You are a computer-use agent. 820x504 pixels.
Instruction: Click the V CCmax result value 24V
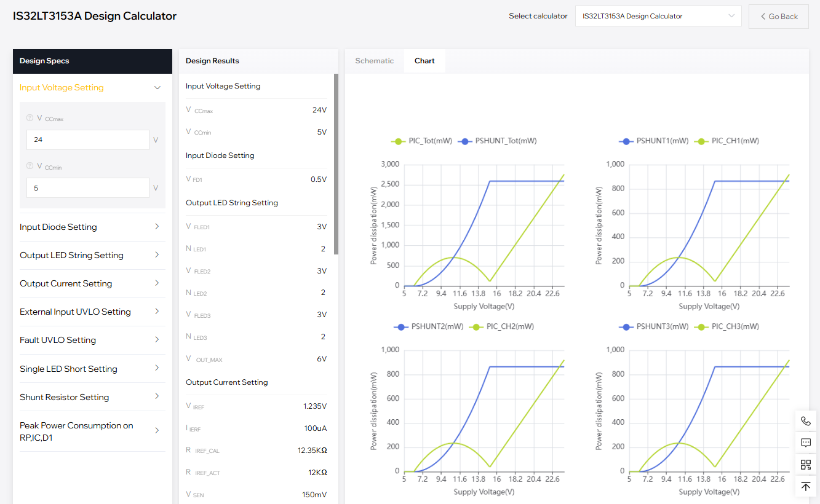[x=319, y=110]
